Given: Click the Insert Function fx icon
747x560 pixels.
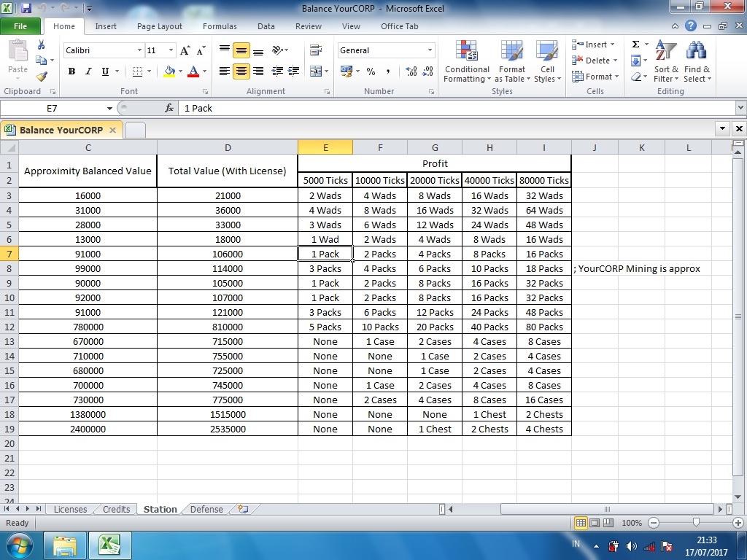Looking at the screenshot, I should tap(169, 108).
